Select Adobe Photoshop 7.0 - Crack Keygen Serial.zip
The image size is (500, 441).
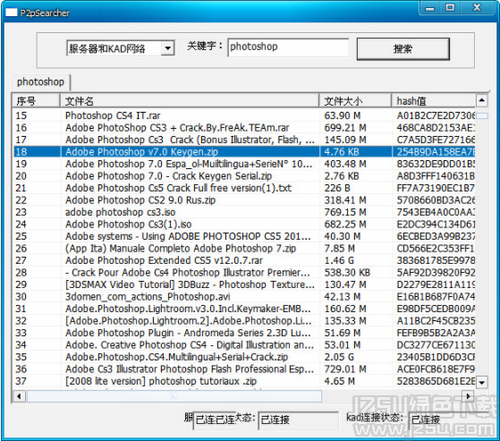(x=244, y=176)
